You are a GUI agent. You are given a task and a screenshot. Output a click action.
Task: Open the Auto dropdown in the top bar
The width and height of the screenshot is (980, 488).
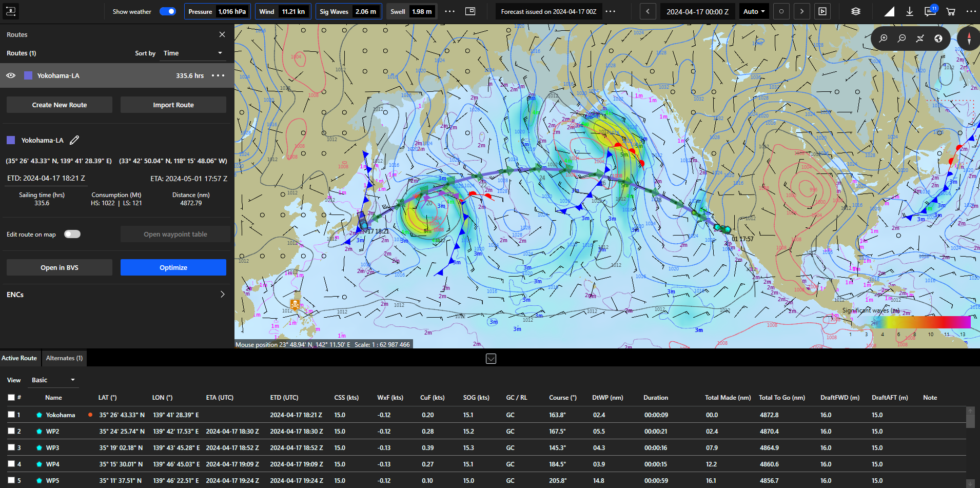coord(754,11)
